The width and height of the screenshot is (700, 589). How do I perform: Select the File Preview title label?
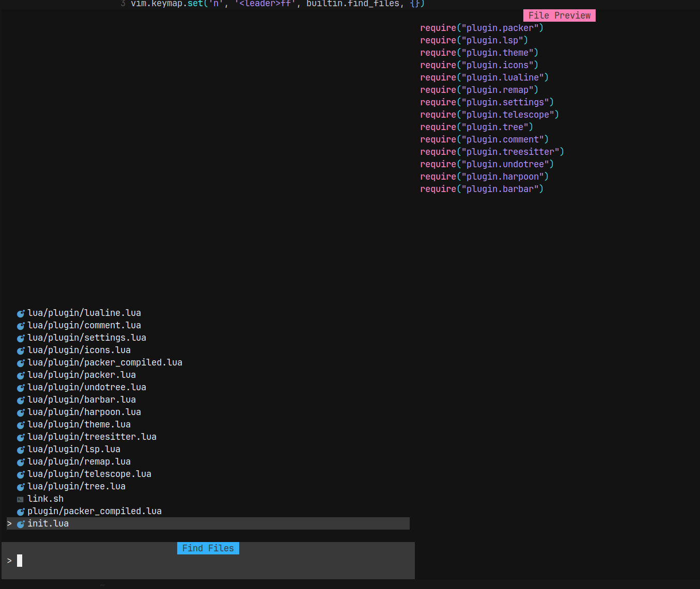559,15
